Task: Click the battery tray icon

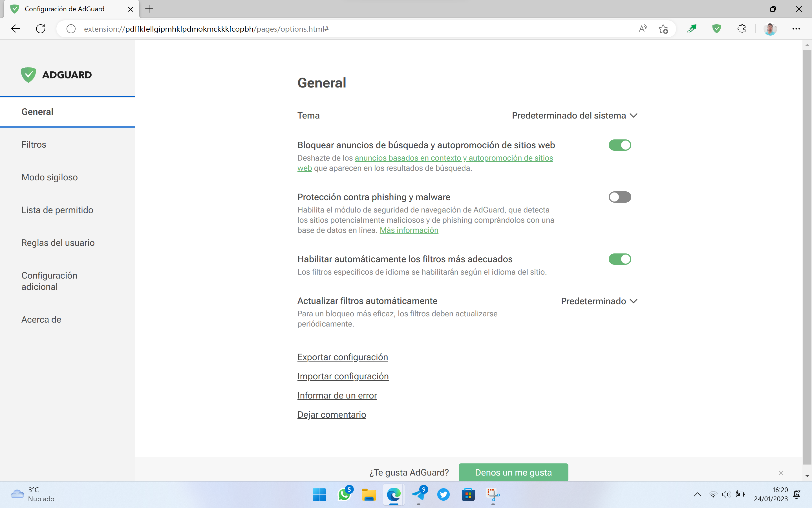Action: pyautogui.click(x=740, y=494)
